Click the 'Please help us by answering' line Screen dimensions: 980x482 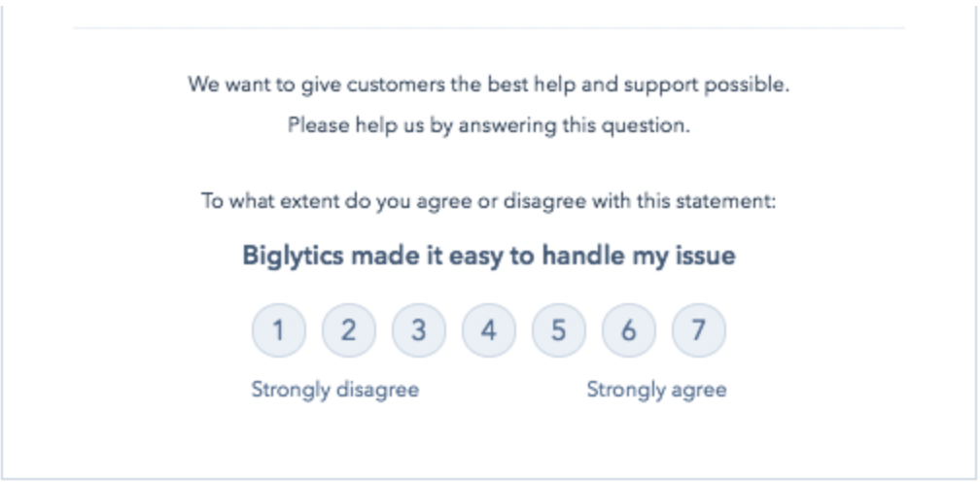coord(489,125)
